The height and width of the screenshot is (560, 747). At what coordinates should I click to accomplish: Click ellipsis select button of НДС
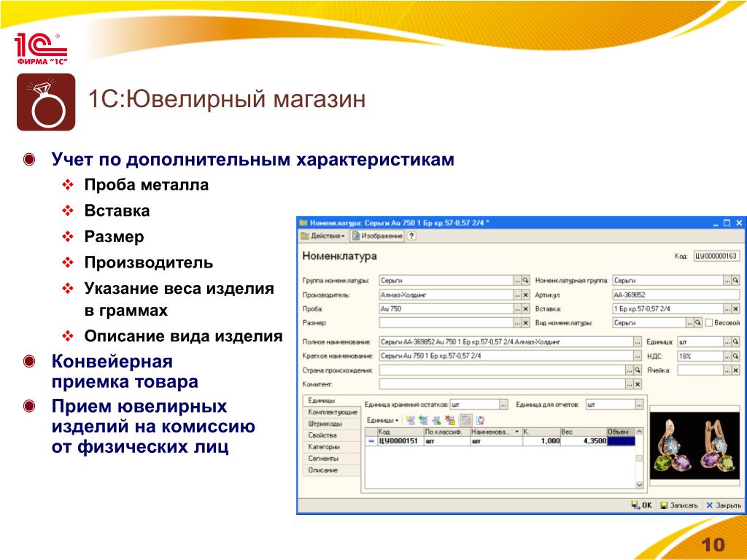tap(727, 356)
